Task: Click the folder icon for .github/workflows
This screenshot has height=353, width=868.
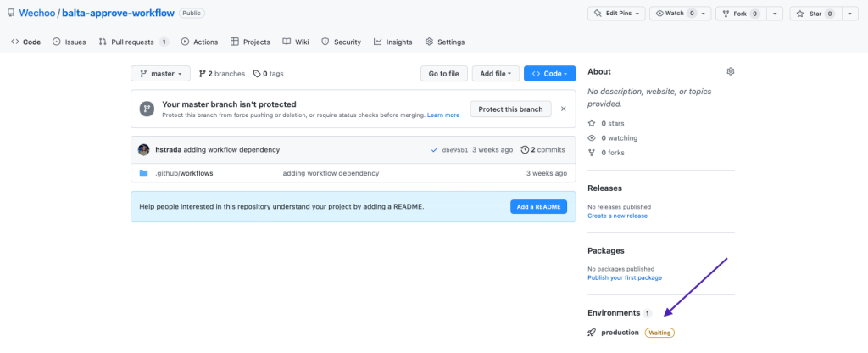Action: [x=144, y=173]
